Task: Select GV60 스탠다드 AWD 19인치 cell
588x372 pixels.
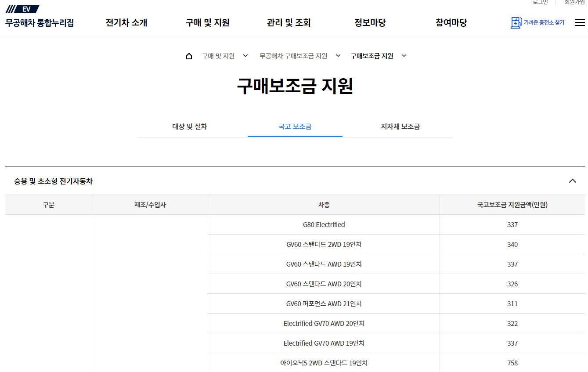Action: (x=324, y=264)
